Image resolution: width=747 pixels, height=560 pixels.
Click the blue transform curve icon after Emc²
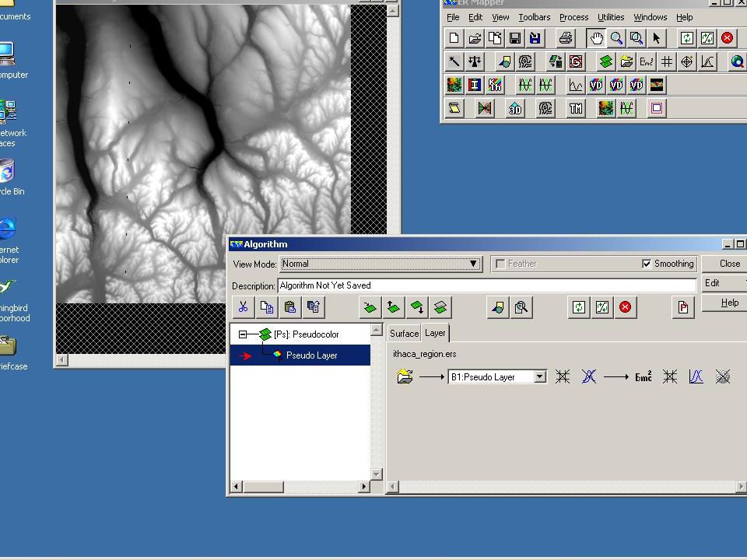pyautogui.click(x=696, y=377)
